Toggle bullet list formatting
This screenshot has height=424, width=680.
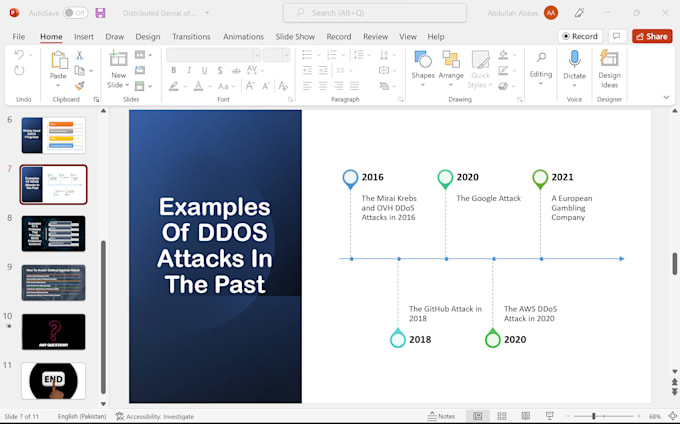[x=307, y=55]
